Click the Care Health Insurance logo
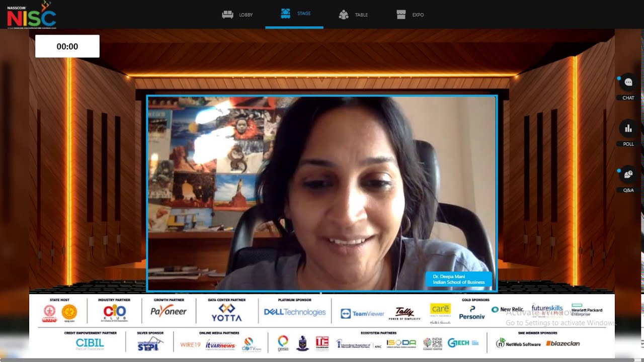This screenshot has height=362, width=644. tap(440, 313)
